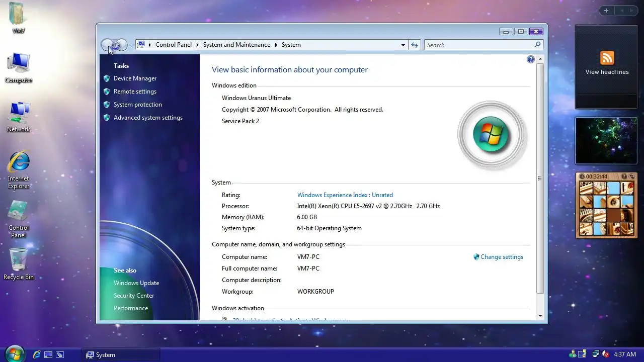Show next sidebar gadgets page arrow
644x362 pixels.
(x=631, y=11)
